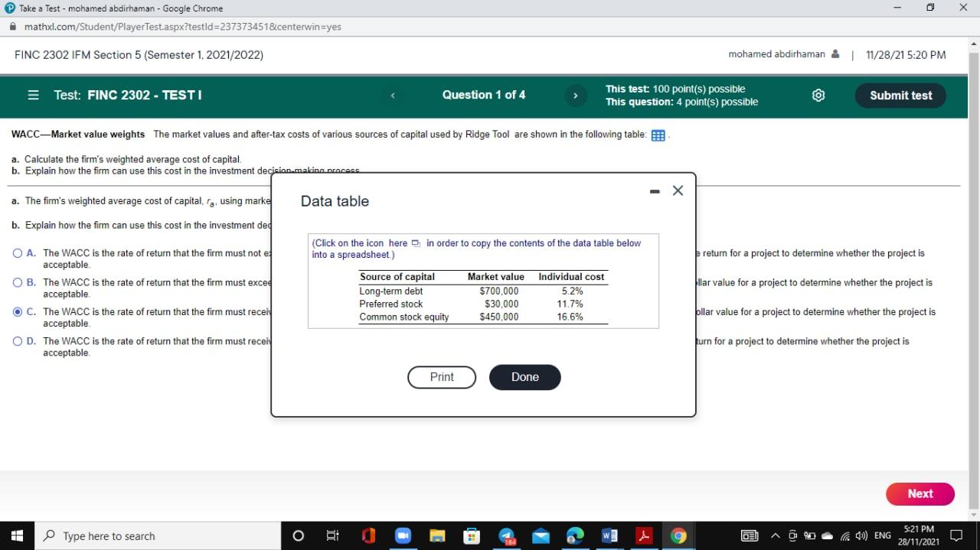Open the notification center icon

coord(955,535)
